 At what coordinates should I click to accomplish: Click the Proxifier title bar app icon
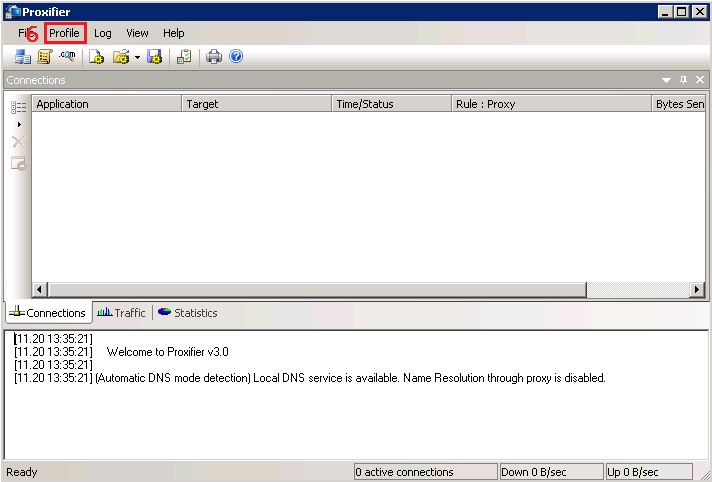[x=13, y=11]
